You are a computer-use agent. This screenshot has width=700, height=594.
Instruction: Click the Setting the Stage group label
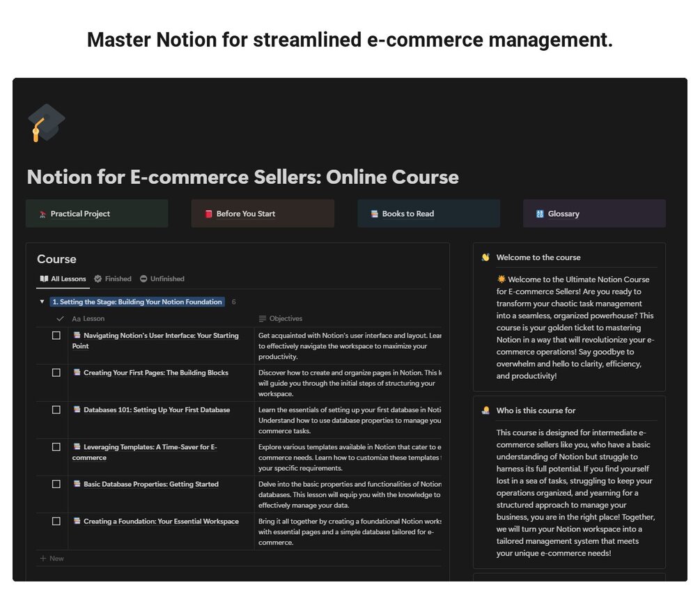137,302
